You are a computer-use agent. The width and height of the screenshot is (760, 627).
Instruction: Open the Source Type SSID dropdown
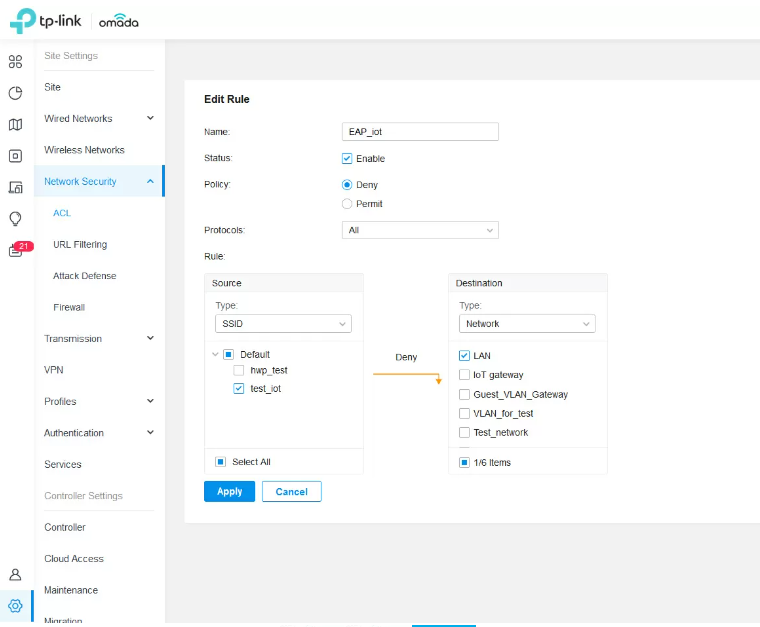(283, 324)
